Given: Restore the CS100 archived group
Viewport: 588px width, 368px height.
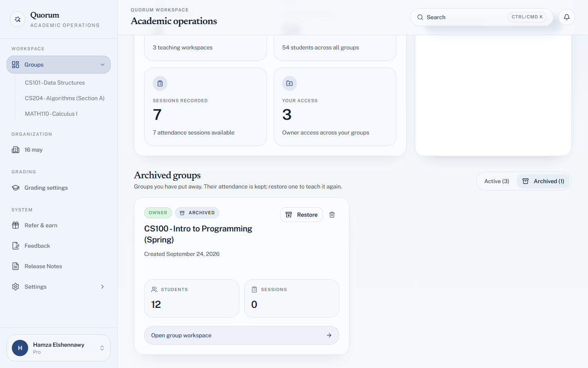Looking at the screenshot, I should (x=301, y=215).
